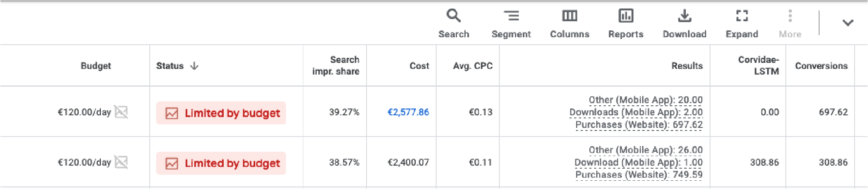Expand the table to fullscreen

click(x=742, y=16)
